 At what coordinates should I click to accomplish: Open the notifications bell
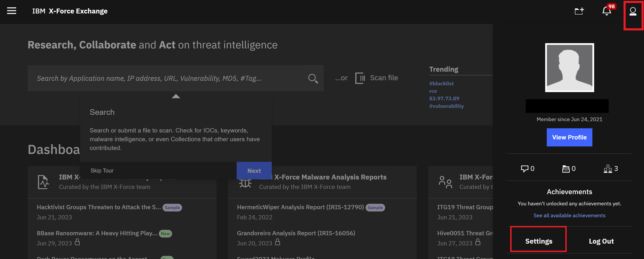[x=607, y=11]
